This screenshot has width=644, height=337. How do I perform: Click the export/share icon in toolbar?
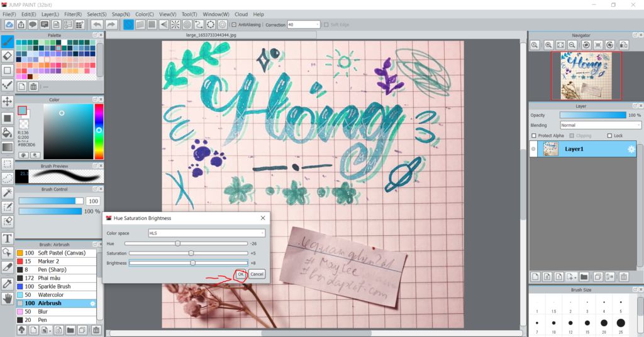tap(21, 25)
